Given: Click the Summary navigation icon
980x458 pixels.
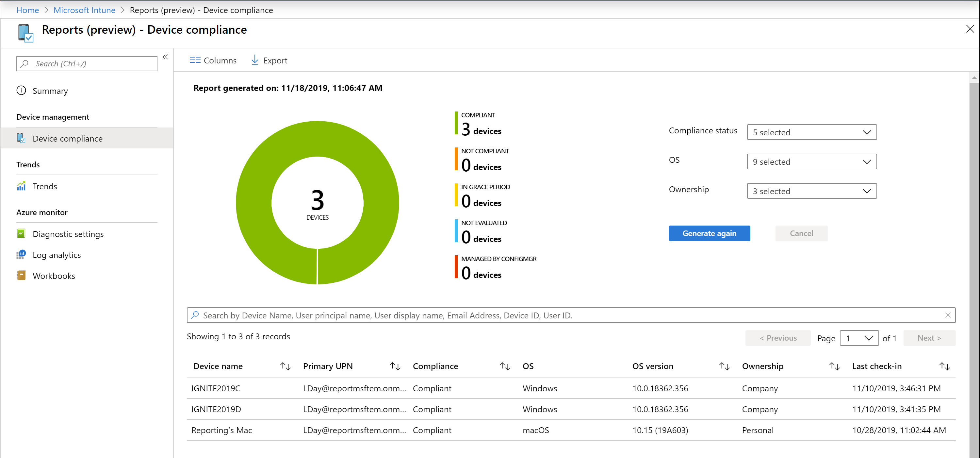Looking at the screenshot, I should [21, 91].
